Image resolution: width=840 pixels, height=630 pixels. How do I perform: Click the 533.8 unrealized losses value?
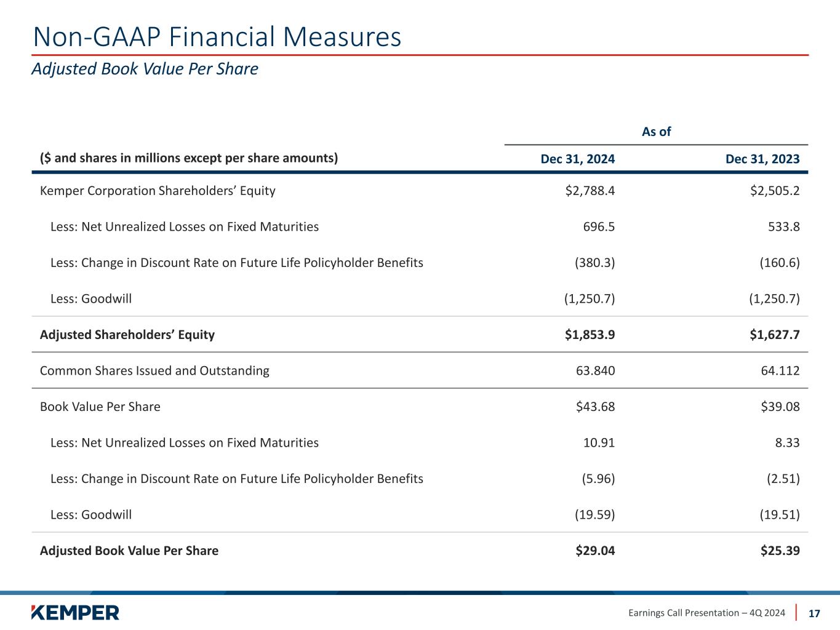pos(783,227)
